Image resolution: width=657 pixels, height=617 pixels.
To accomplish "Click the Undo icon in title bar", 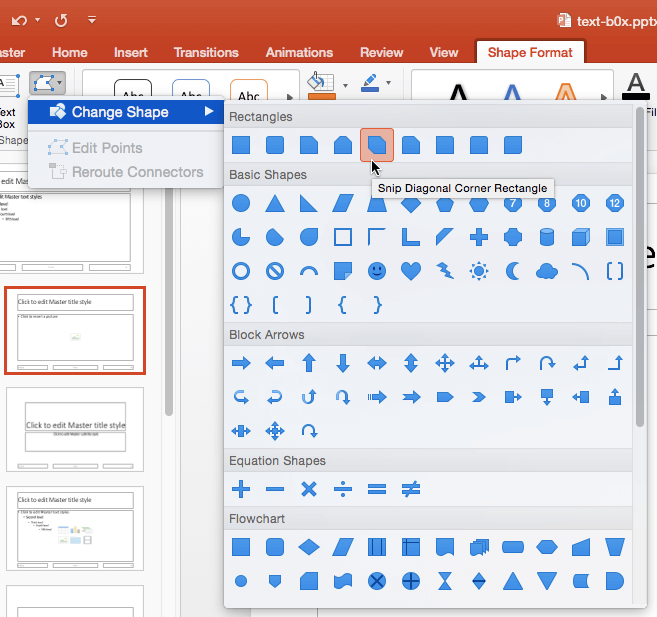I will [x=18, y=19].
